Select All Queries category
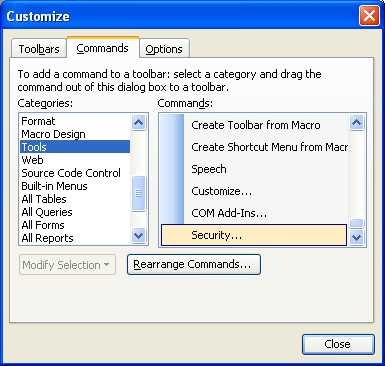Image resolution: width=385 pixels, height=366 pixels. click(75, 212)
